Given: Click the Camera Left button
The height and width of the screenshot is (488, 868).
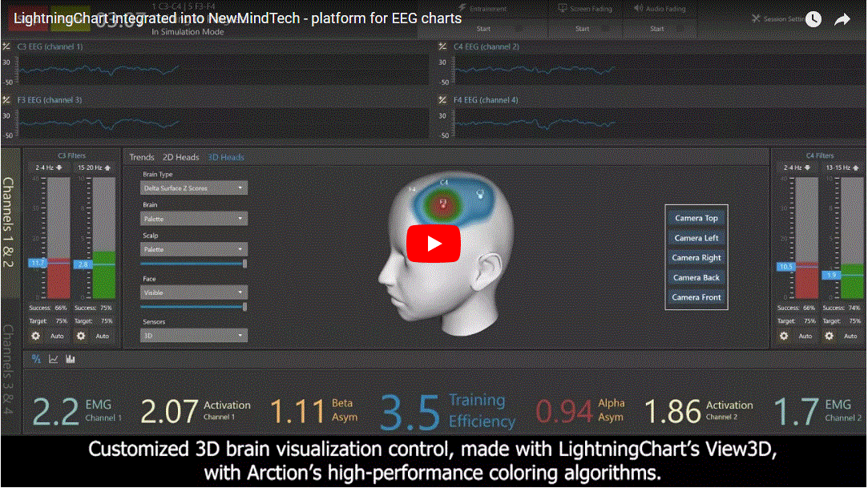Looking at the screenshot, I should point(696,238).
